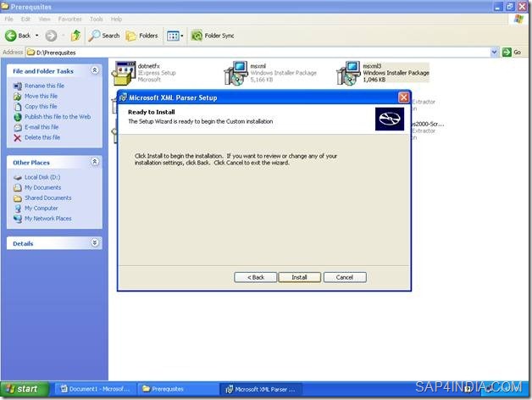The height and width of the screenshot is (400, 532).
Task: Collapse the Other Places panel
Action: tap(95, 162)
